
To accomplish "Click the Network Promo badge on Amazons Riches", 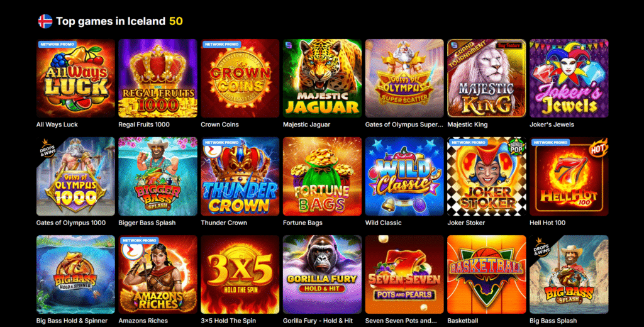I will pyautogui.click(x=139, y=240).
